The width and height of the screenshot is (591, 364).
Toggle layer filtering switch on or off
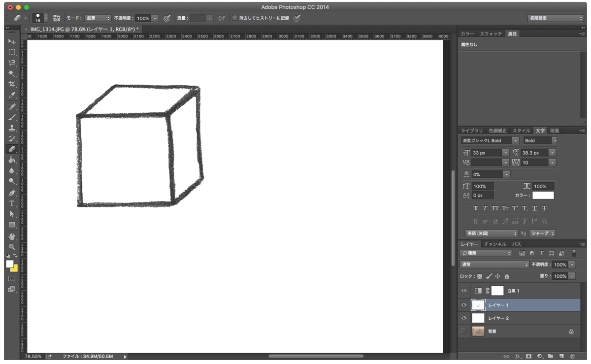pyautogui.click(x=574, y=253)
